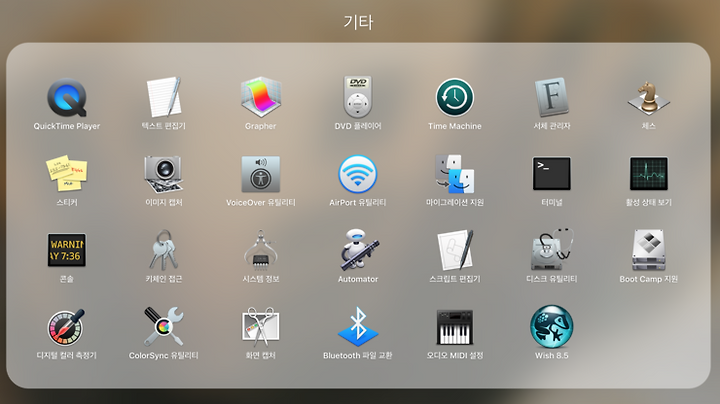The image size is (720, 404).
Task: Open 스크립트 편집기 icon
Action: pos(455,250)
